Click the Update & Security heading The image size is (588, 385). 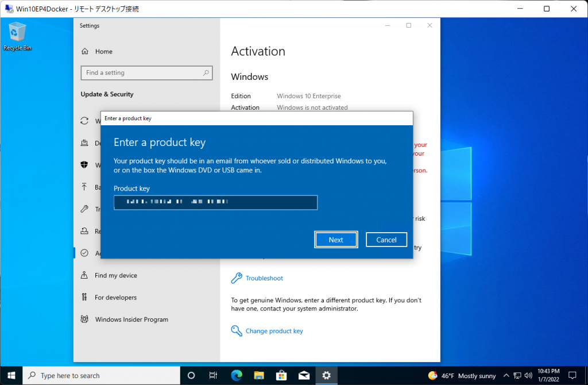pyautogui.click(x=107, y=94)
